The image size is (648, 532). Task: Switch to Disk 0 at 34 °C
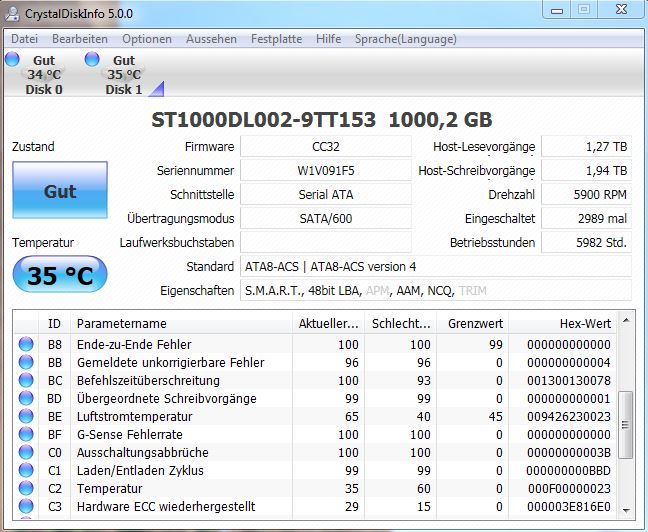[44, 74]
